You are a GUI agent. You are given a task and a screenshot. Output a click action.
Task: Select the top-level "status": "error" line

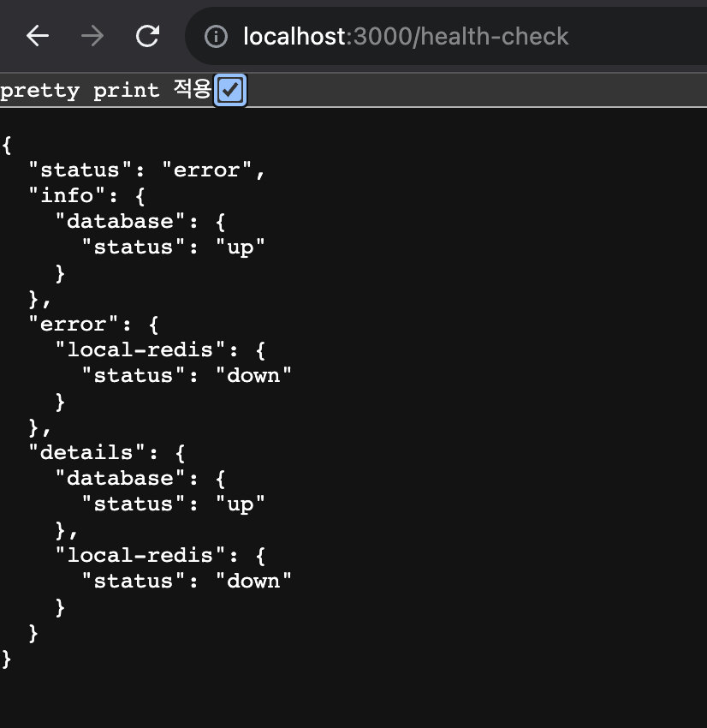(x=146, y=170)
